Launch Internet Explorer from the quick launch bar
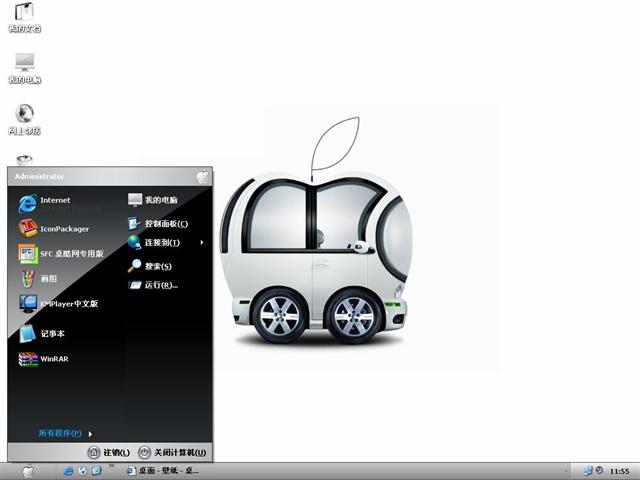Image resolution: width=640 pixels, height=480 pixels. 69,471
